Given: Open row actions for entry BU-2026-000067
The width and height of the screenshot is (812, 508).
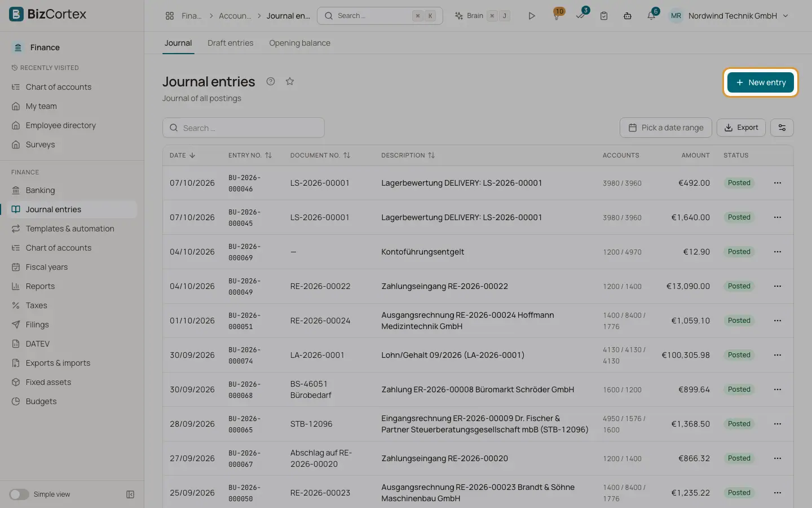Looking at the screenshot, I should click(x=778, y=458).
